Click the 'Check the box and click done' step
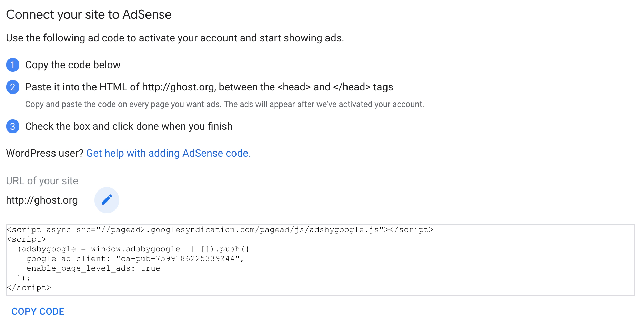Image resolution: width=644 pixels, height=323 pixels. pyautogui.click(x=129, y=126)
